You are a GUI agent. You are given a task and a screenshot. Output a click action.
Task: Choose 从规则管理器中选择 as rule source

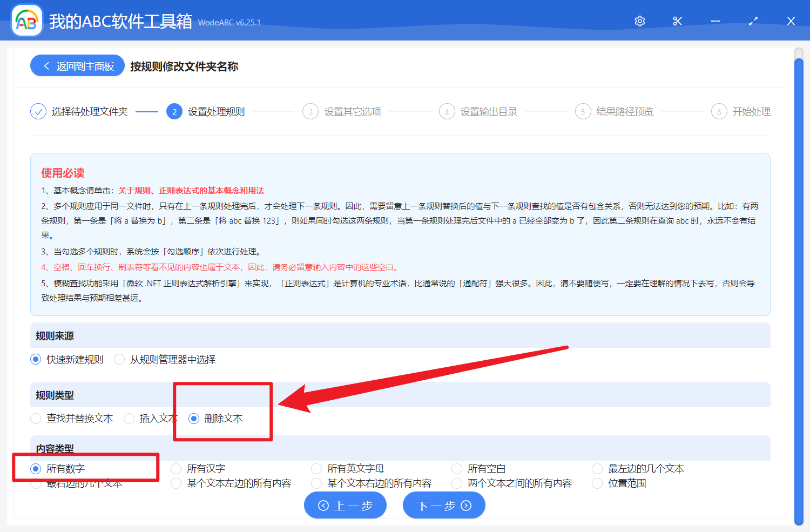(120, 360)
